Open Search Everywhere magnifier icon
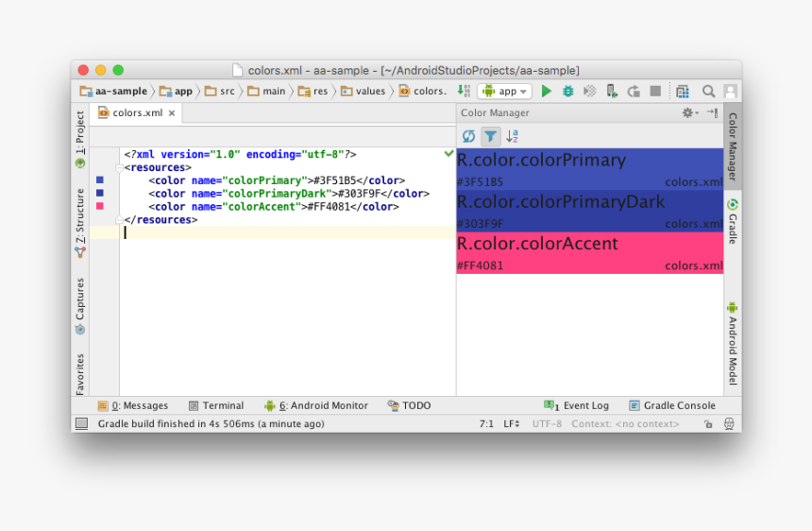This screenshot has width=812, height=531. 708,91
